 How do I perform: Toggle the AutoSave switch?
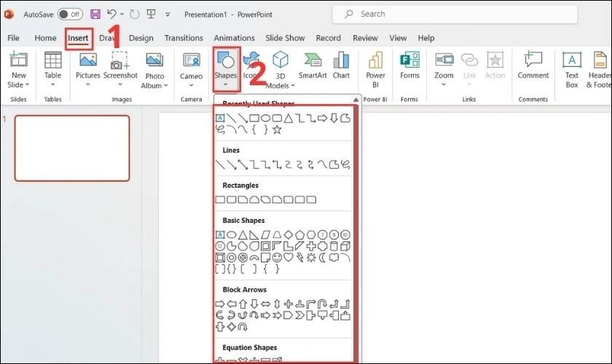[x=70, y=15]
